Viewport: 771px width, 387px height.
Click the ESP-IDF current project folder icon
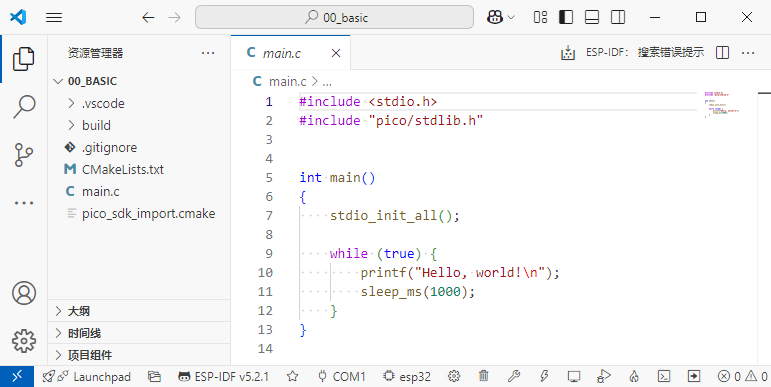[154, 377]
